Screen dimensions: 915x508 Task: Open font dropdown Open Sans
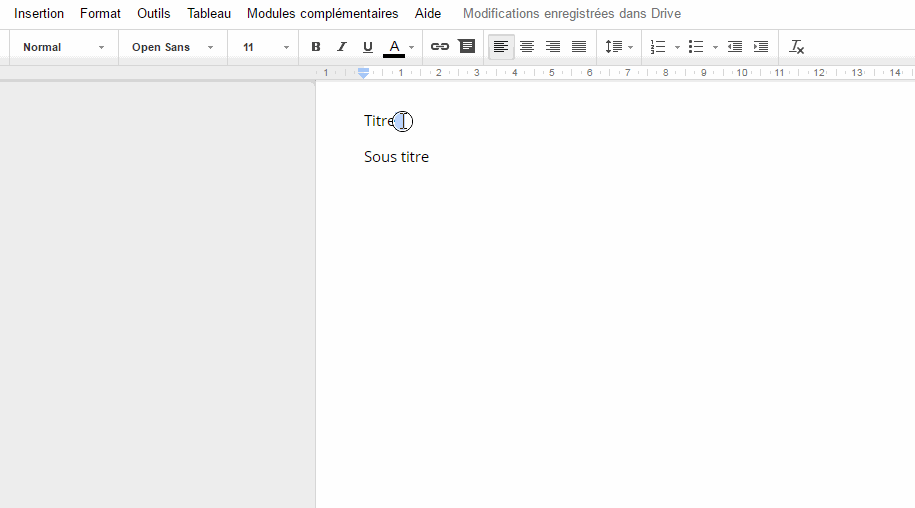pos(172,47)
